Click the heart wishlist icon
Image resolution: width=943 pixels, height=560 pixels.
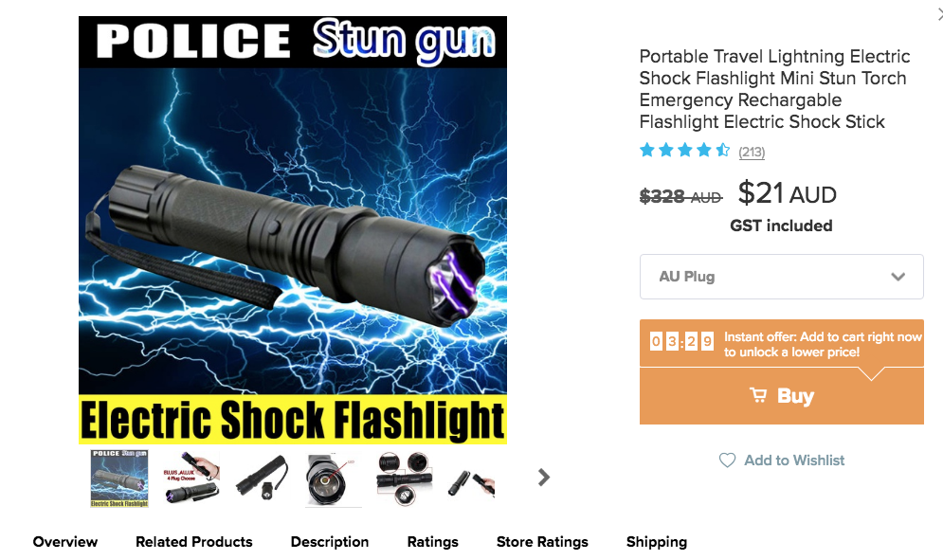pyautogui.click(x=727, y=461)
